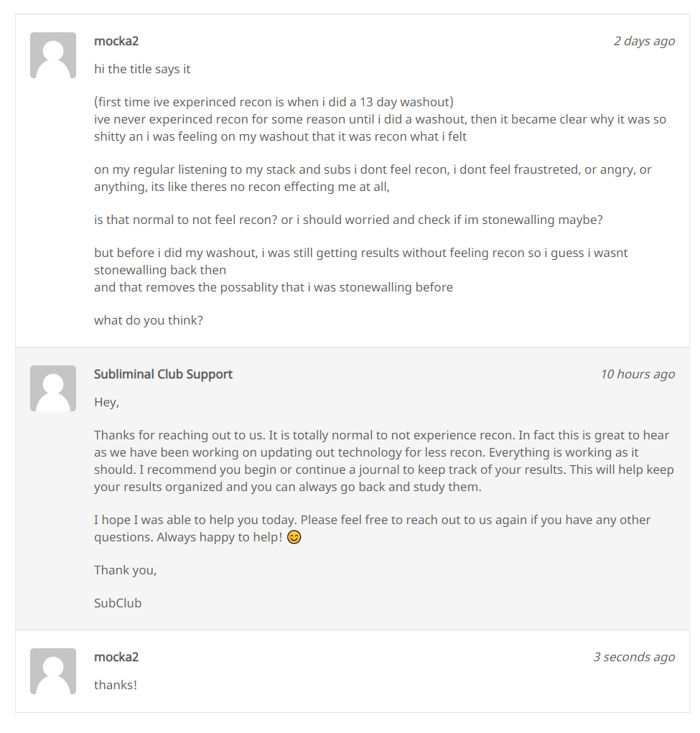Click the 'I hope I was able to help' paragraph
The image size is (700, 733).
(x=372, y=528)
